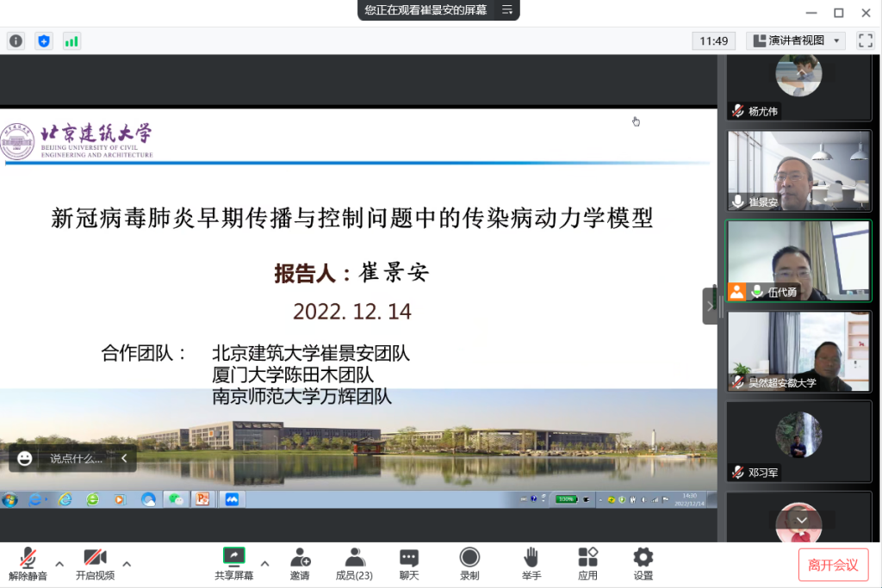Click the Leave Meeting (离开会议) button
The width and height of the screenshot is (882, 588).
click(x=832, y=565)
